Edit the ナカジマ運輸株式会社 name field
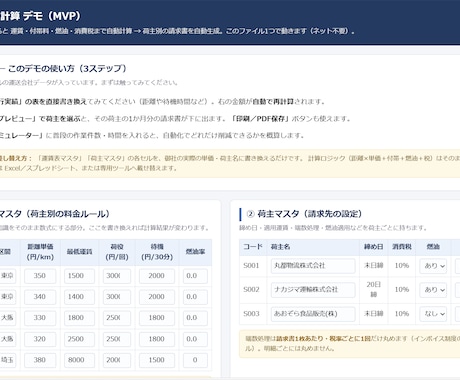The image size is (460, 380). tap(313, 290)
